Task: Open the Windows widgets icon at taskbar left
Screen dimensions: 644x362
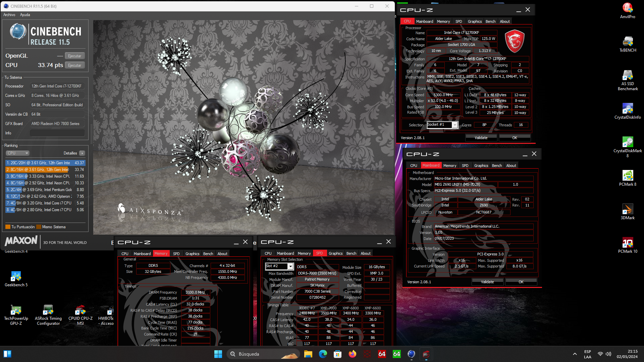Action: 7,354
